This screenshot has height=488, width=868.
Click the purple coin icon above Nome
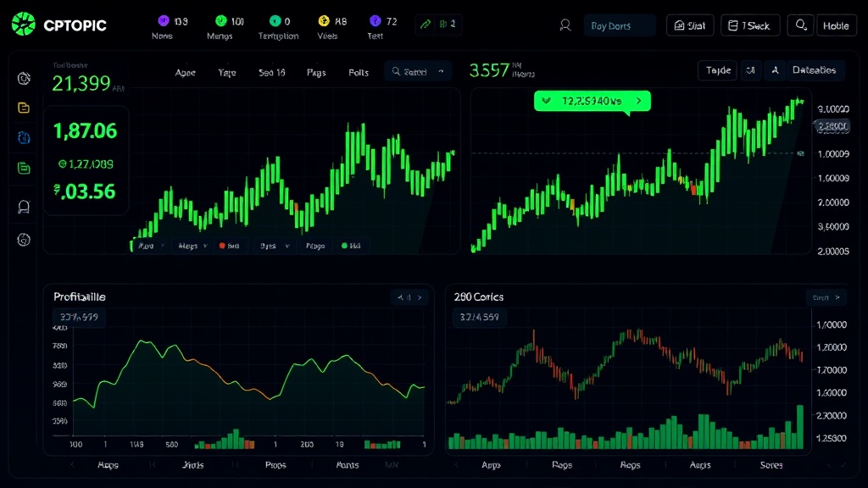coord(164,21)
